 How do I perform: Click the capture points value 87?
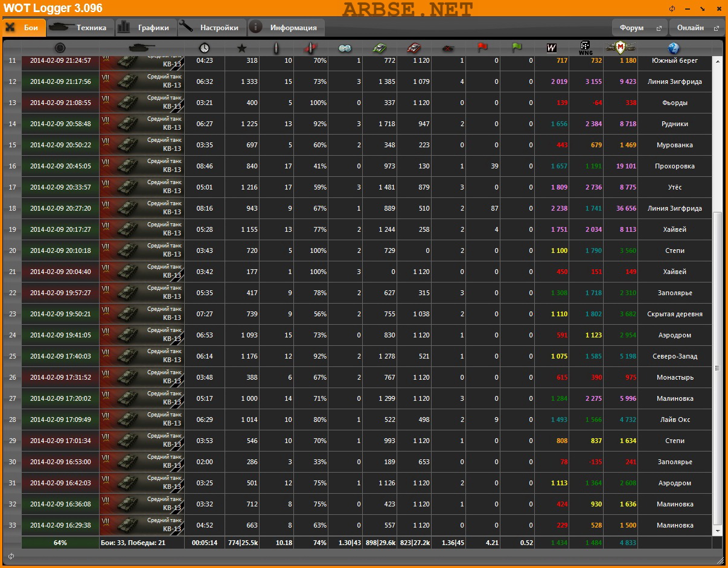pos(494,208)
